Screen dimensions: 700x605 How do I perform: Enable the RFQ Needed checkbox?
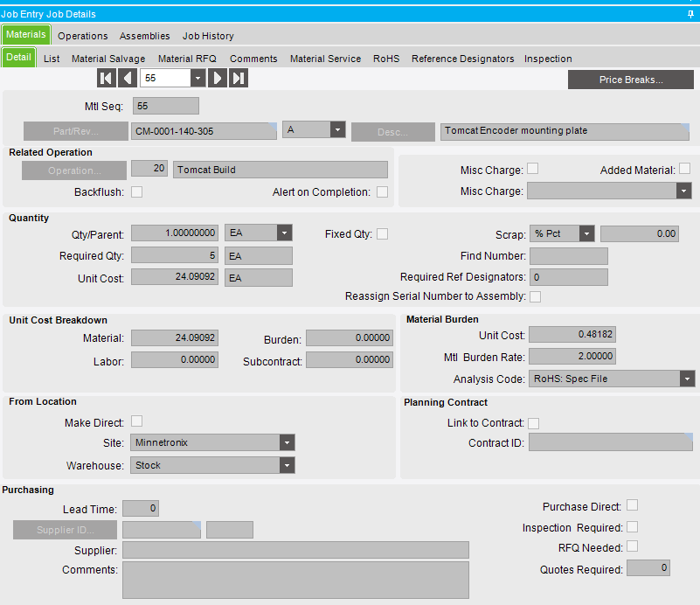point(632,546)
